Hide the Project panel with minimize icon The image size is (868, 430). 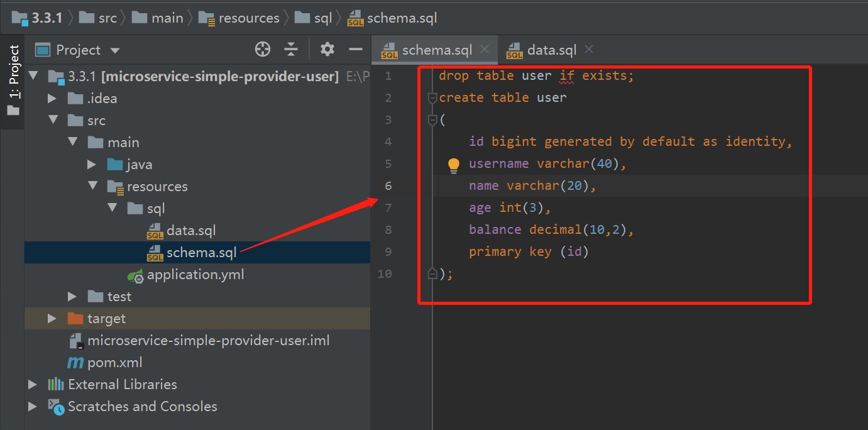coord(356,50)
